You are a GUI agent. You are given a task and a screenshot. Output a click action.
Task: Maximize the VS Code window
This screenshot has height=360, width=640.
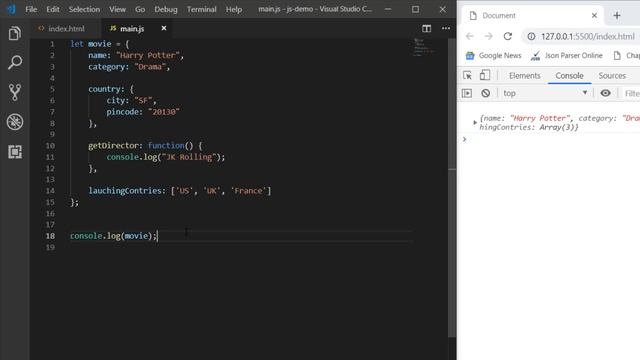click(415, 9)
